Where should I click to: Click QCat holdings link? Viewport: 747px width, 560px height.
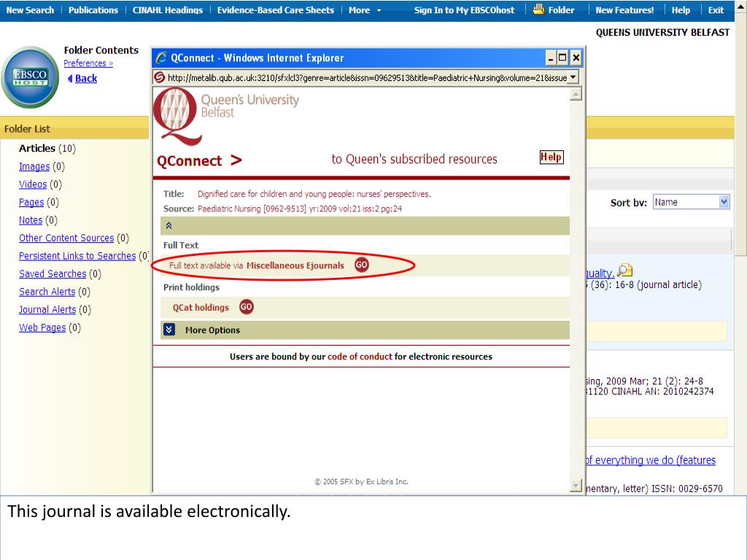[201, 308]
